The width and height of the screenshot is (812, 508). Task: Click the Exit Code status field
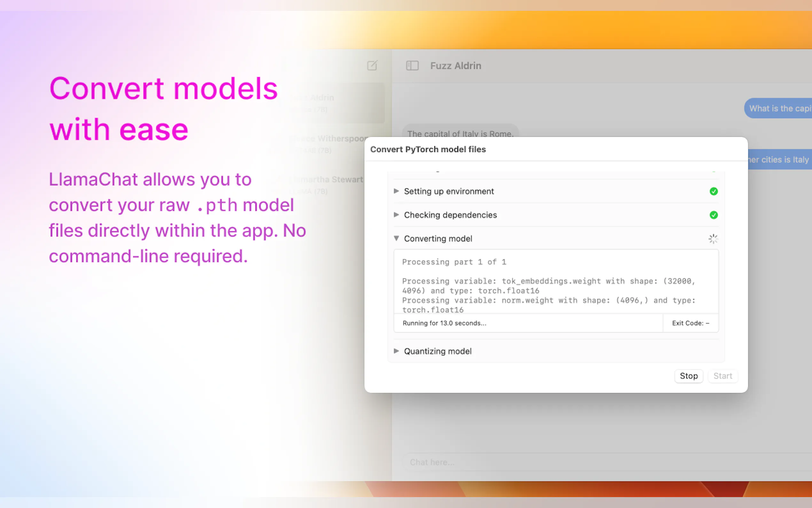click(x=691, y=323)
